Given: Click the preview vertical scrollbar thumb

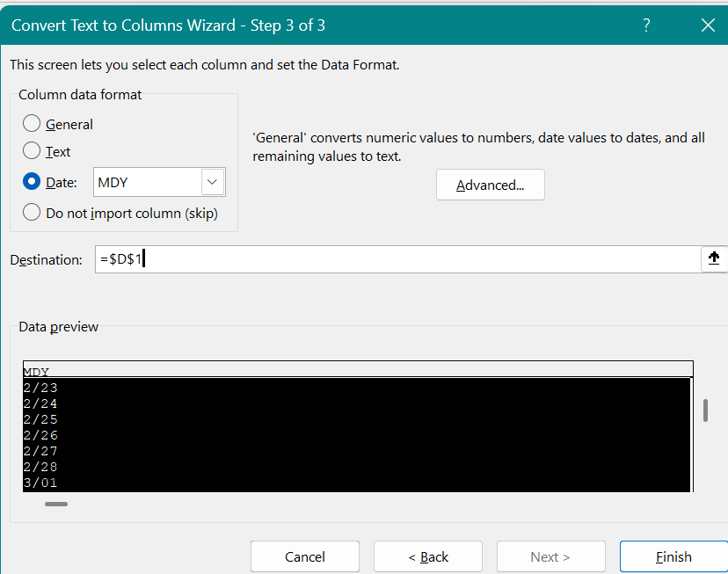Looking at the screenshot, I should pos(705,411).
